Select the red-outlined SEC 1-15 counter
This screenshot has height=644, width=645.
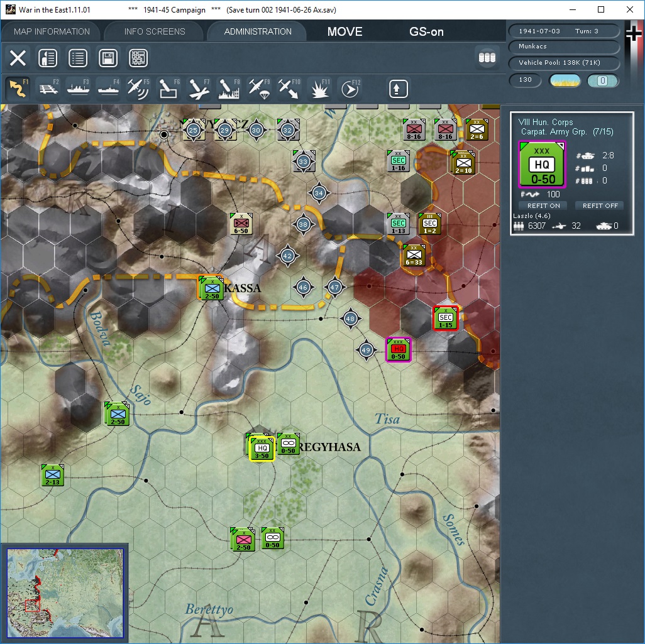pos(446,318)
